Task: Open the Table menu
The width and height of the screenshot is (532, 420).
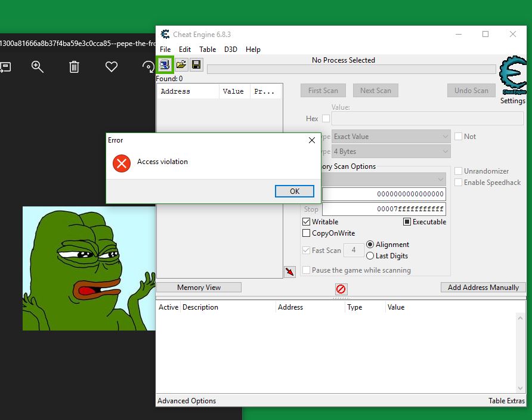Action: tap(208, 50)
